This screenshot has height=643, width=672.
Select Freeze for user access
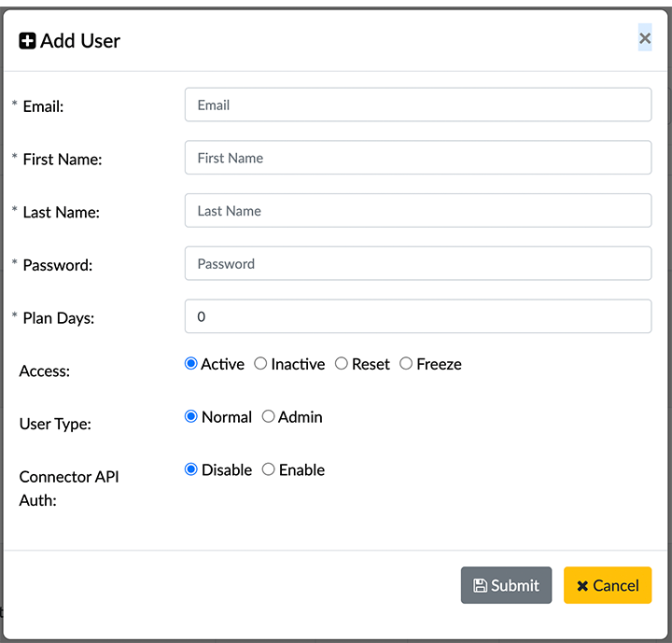[x=406, y=364]
